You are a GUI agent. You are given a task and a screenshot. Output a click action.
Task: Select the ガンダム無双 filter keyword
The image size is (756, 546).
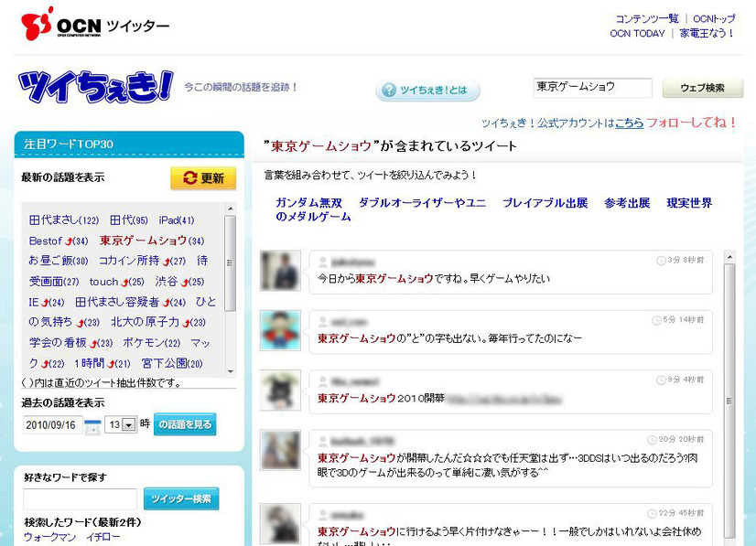click(x=309, y=203)
